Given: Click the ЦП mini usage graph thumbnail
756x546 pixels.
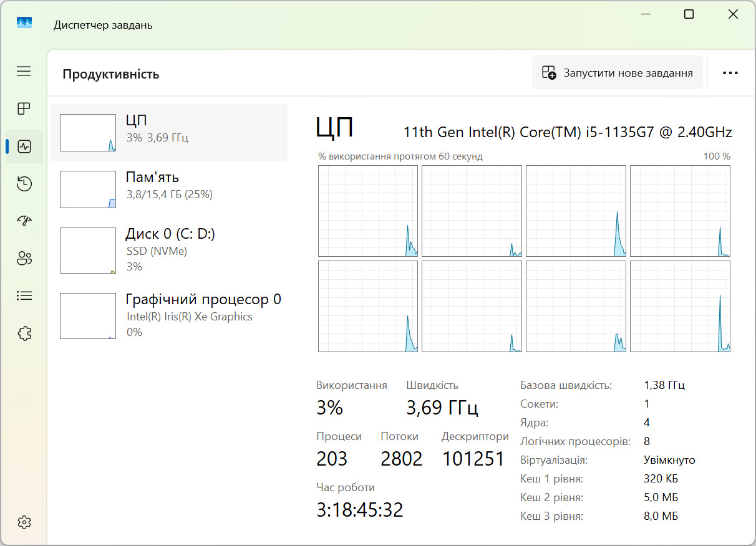Looking at the screenshot, I should [88, 133].
